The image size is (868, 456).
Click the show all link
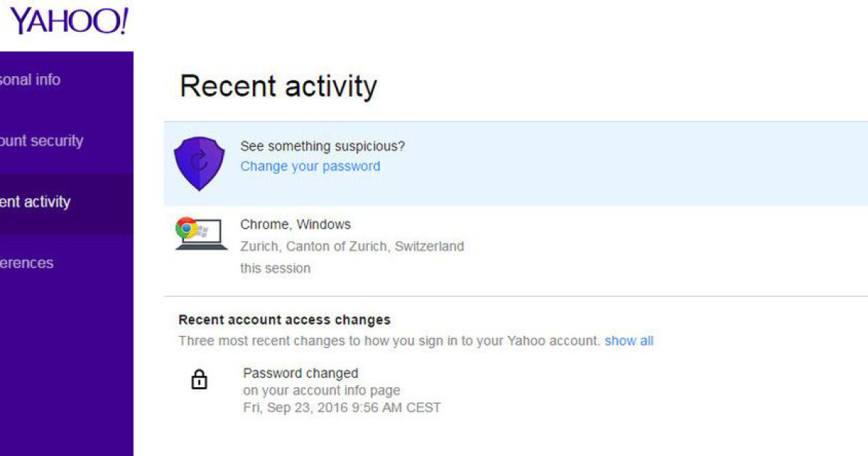(x=629, y=341)
